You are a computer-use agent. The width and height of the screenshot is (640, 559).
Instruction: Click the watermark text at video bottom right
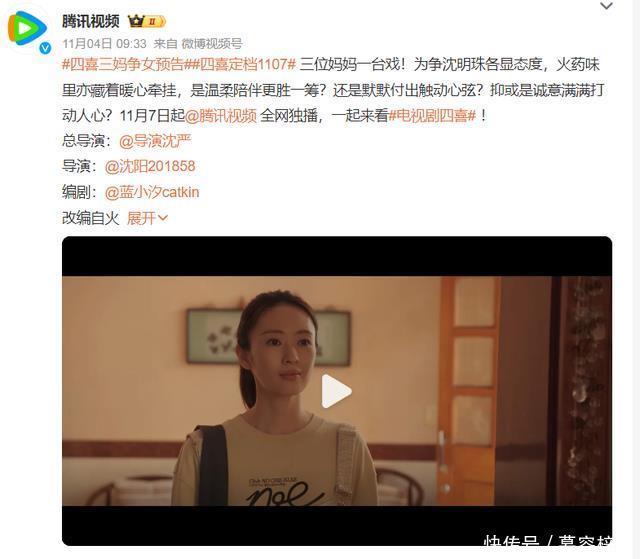tap(547, 540)
